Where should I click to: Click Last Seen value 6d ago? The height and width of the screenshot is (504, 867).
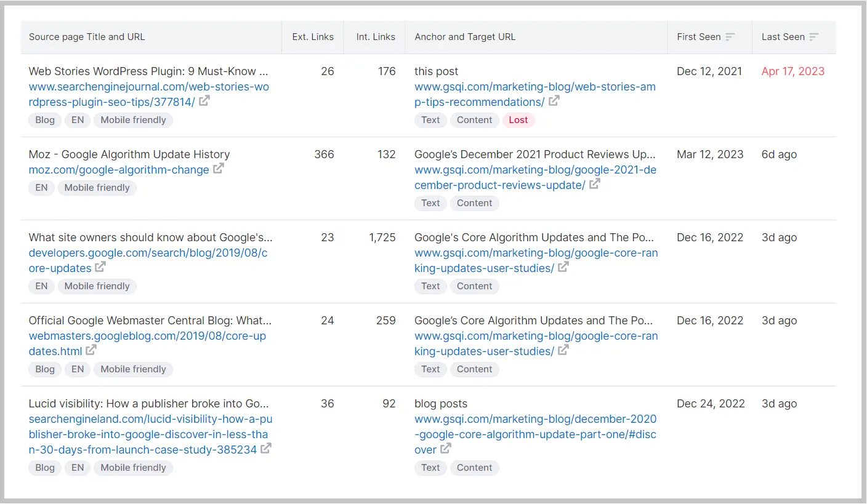coord(779,154)
